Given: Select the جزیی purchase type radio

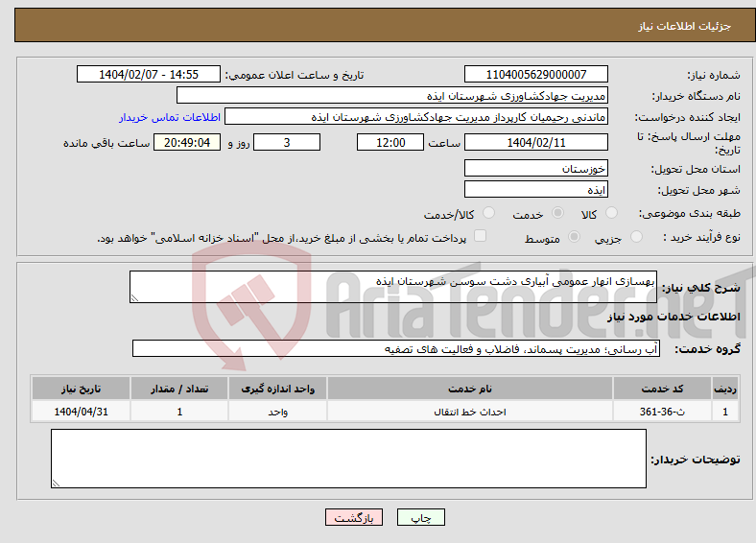Looking at the screenshot, I should point(636,236).
